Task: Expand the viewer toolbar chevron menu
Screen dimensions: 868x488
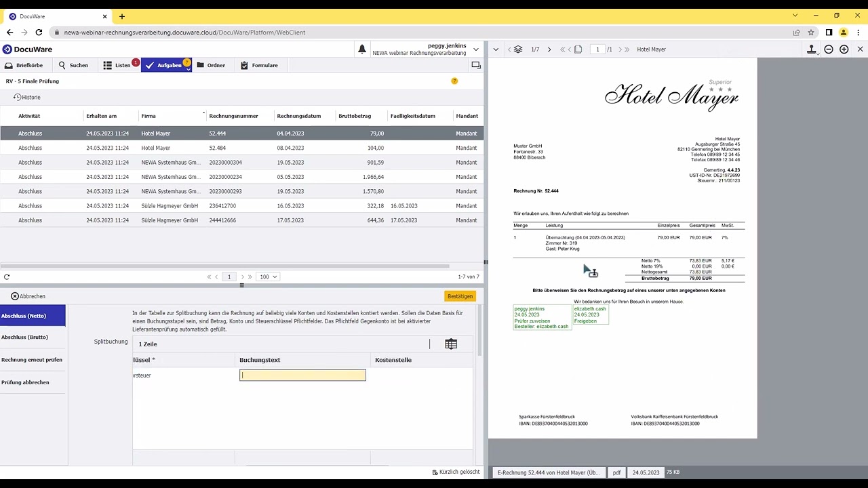Action: pyautogui.click(x=496, y=49)
